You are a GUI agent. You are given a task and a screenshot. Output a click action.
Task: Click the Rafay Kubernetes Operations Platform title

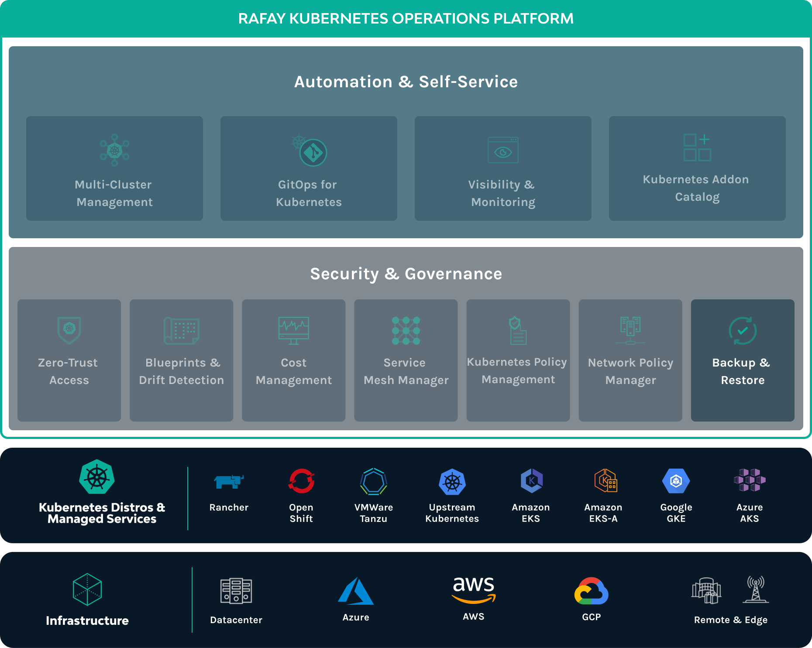click(x=406, y=18)
